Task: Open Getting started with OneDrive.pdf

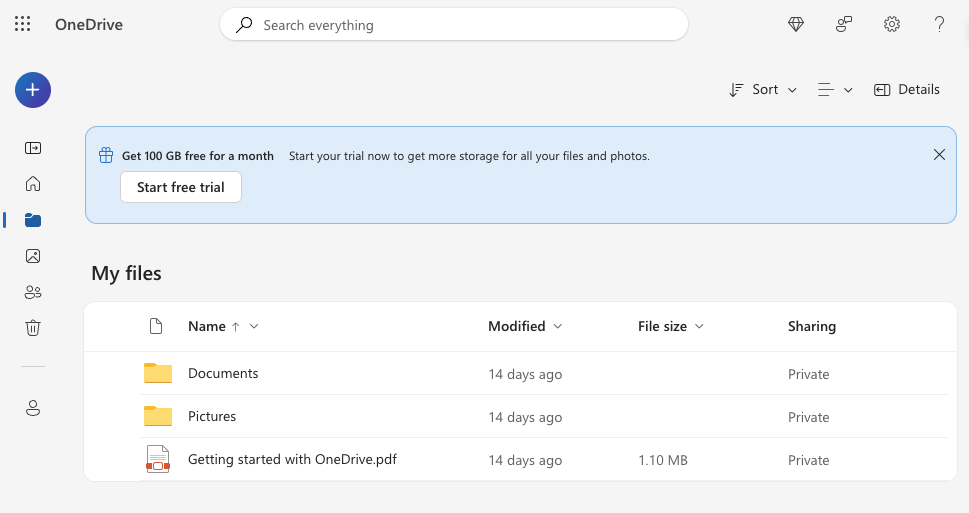Action: coord(292,459)
